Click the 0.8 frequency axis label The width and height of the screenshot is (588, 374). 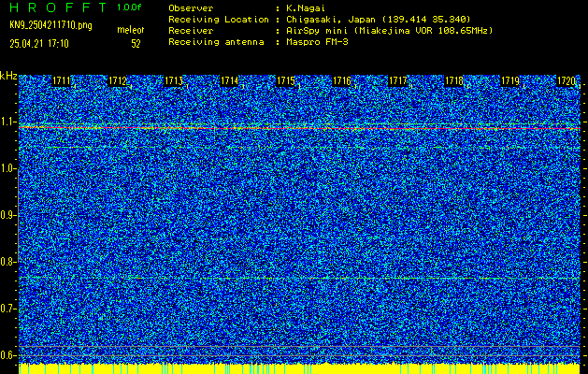(7, 262)
